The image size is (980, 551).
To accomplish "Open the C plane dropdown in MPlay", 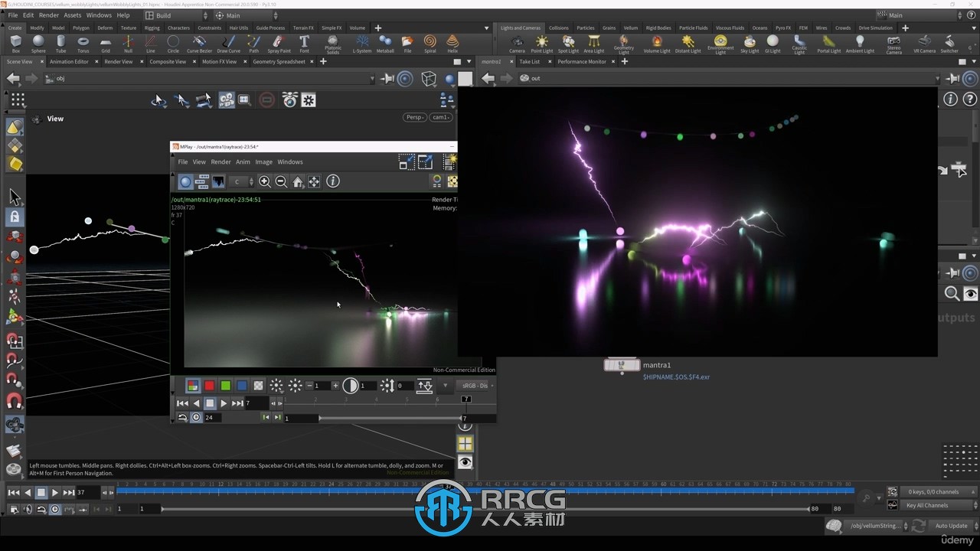I will click(240, 181).
